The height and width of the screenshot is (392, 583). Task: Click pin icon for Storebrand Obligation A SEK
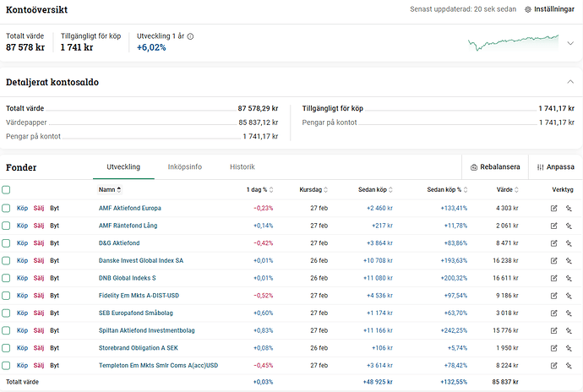pos(569,348)
